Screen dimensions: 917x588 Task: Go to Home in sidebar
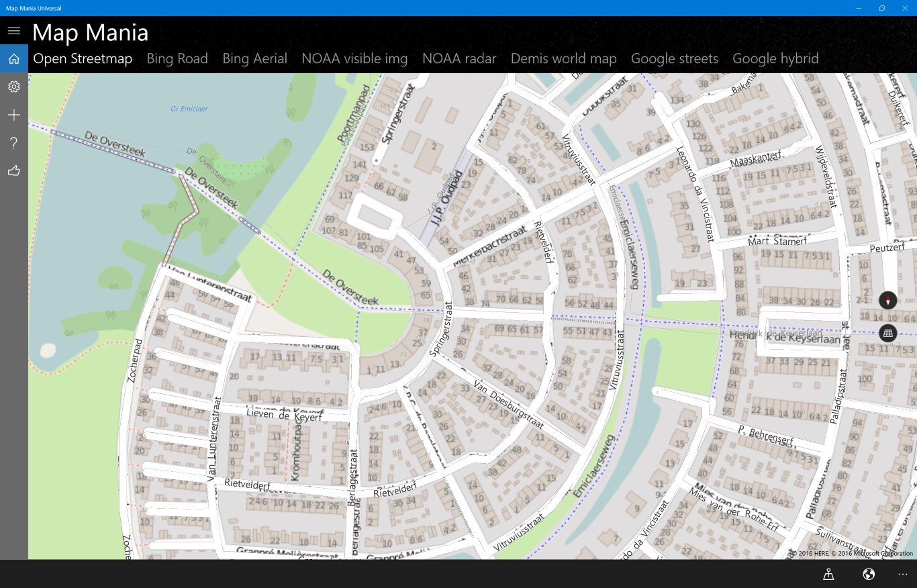pos(13,59)
